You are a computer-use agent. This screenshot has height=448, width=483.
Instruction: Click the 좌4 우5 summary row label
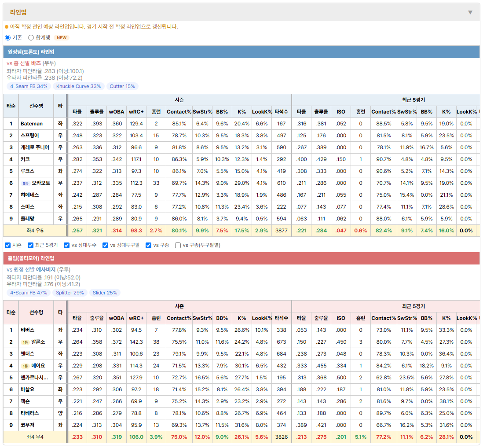(x=35, y=231)
